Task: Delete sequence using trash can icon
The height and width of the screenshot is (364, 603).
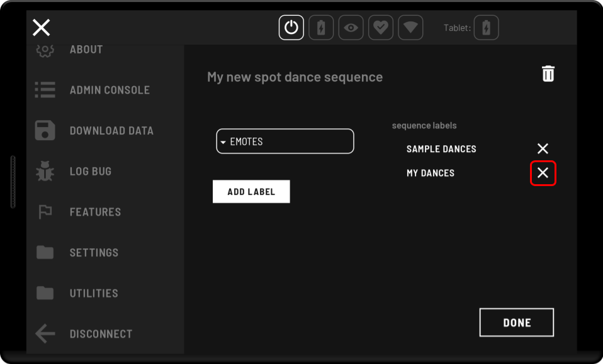Action: 548,74
